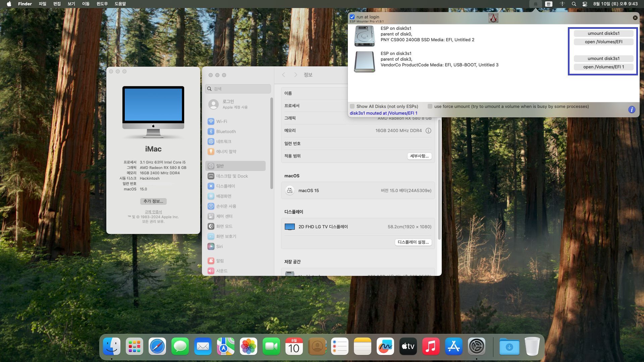Open System Settings gear in Dock
This screenshot has width=644, height=362.
[477, 346]
